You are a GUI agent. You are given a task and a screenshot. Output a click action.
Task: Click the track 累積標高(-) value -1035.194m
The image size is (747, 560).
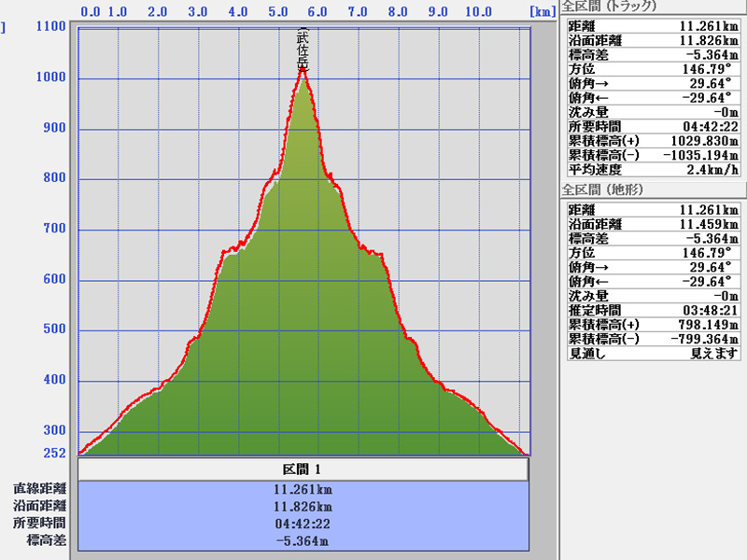click(700, 155)
